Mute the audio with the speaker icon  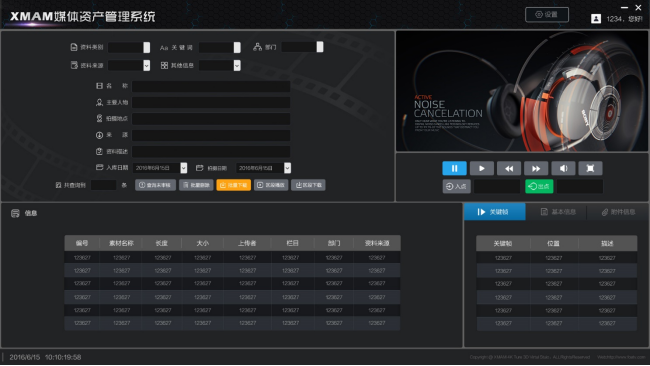pos(563,168)
